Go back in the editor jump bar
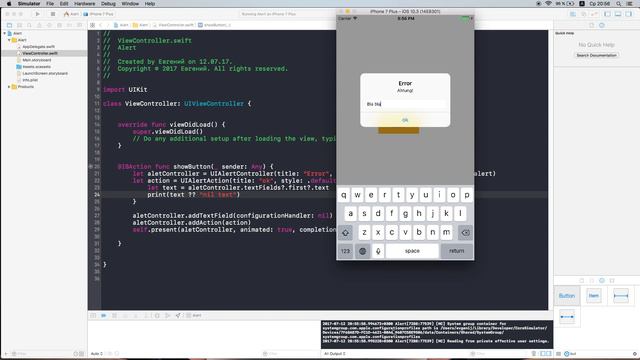This screenshot has width=640, height=360. pos(101,25)
